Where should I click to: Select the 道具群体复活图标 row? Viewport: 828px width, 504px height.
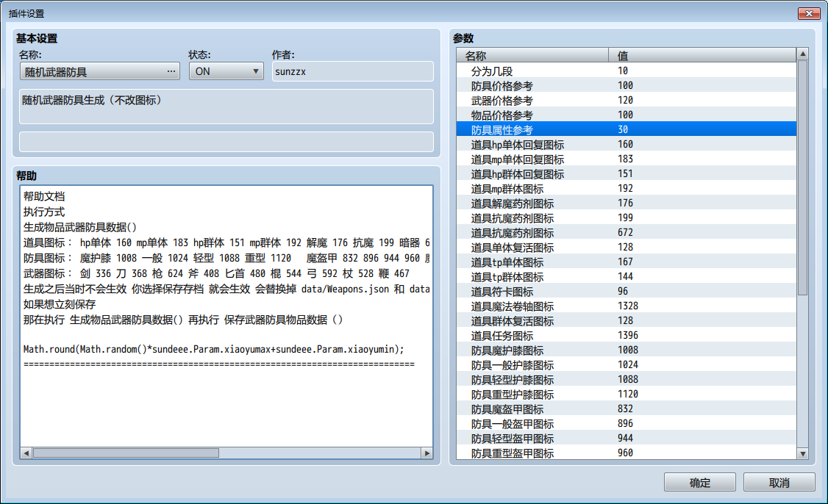[627, 321]
